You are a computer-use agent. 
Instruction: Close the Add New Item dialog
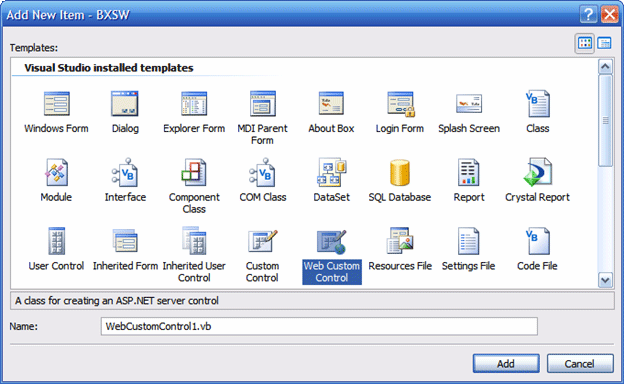click(609, 15)
